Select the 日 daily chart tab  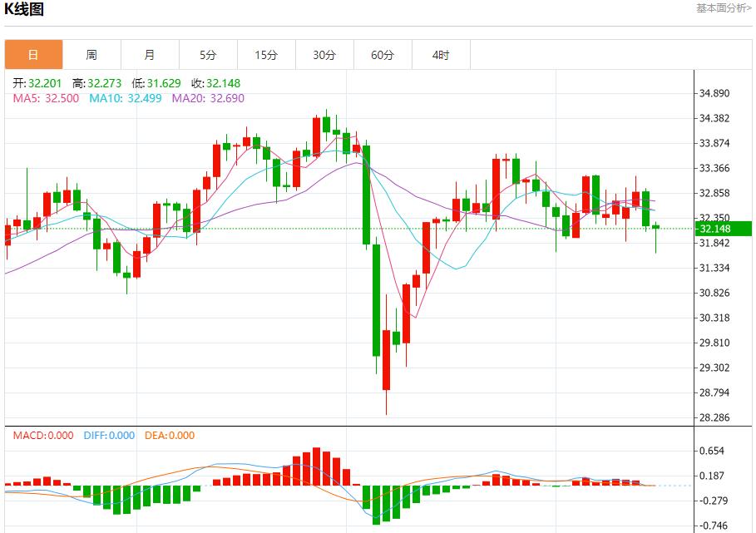[x=33, y=55]
